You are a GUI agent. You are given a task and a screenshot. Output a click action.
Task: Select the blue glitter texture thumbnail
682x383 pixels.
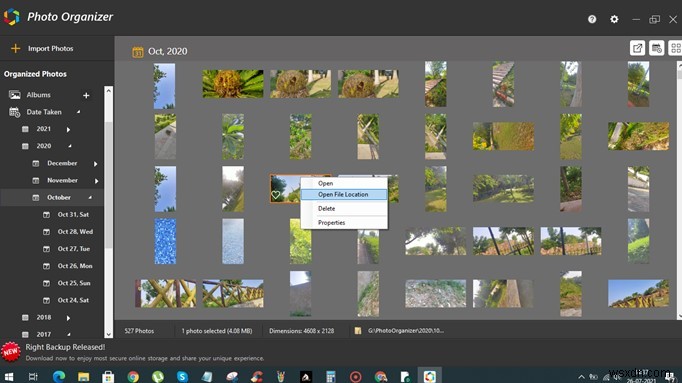[x=165, y=241]
